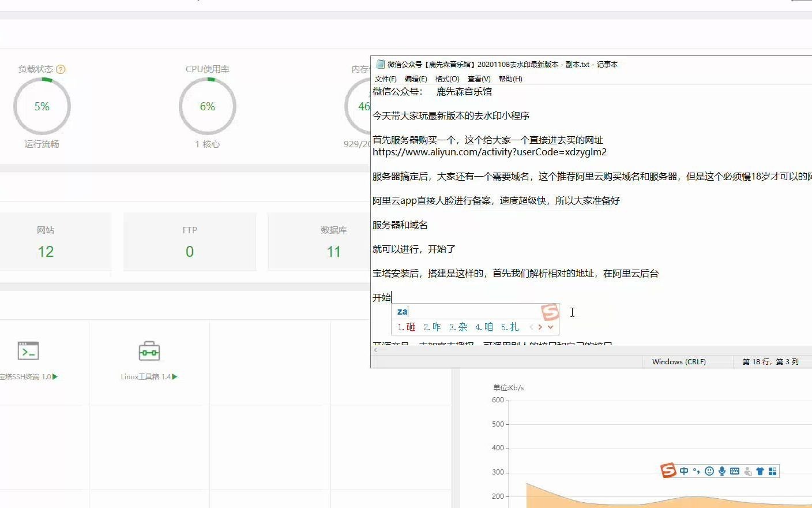Select candidate 5 扎 in IME list

coord(510,327)
